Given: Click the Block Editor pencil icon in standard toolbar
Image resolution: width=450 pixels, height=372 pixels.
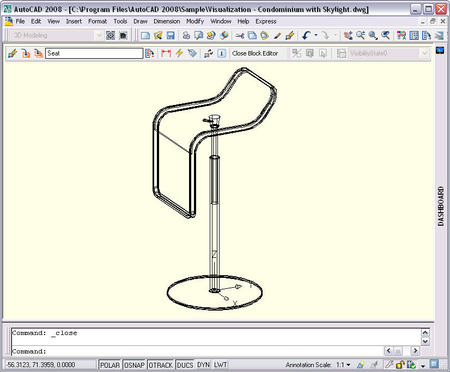Looking at the screenshot, I should point(290,35).
